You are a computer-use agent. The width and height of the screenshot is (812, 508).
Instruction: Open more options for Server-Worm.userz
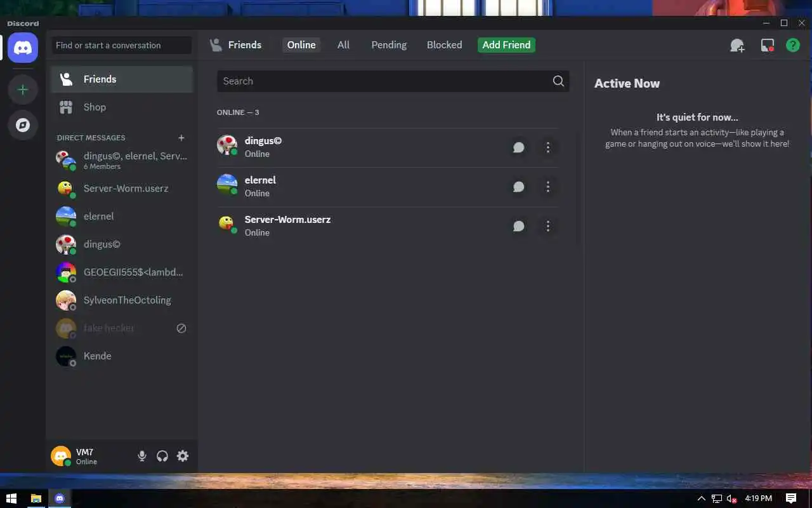[548, 226]
